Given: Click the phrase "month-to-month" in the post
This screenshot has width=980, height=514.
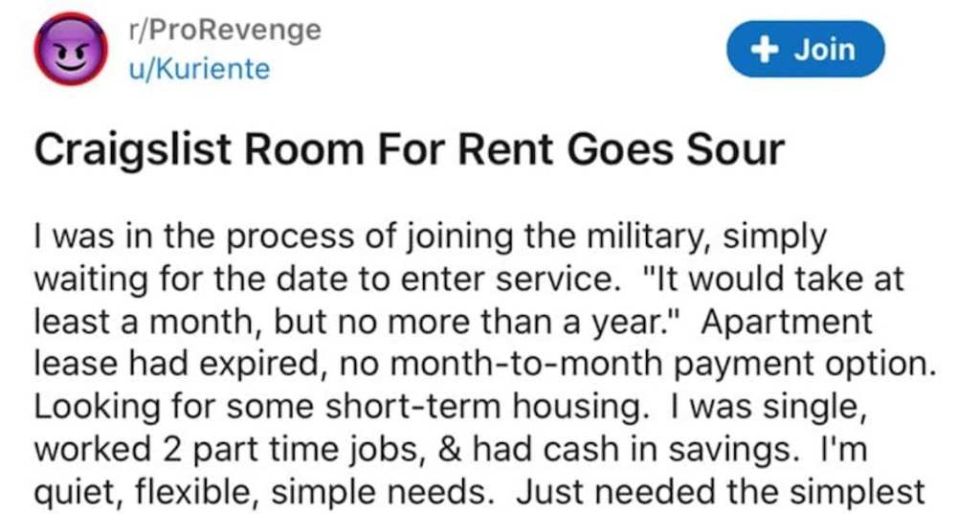Looking at the screenshot, I should click(528, 364).
